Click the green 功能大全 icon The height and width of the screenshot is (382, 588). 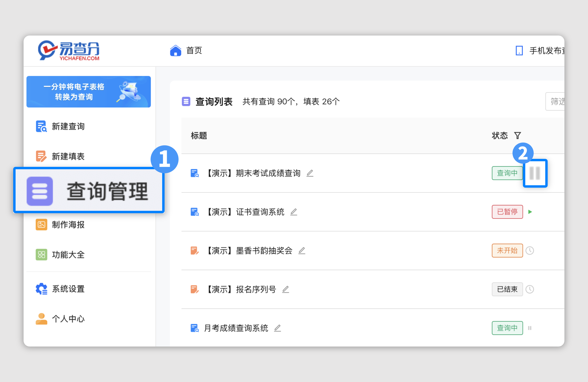coord(41,255)
